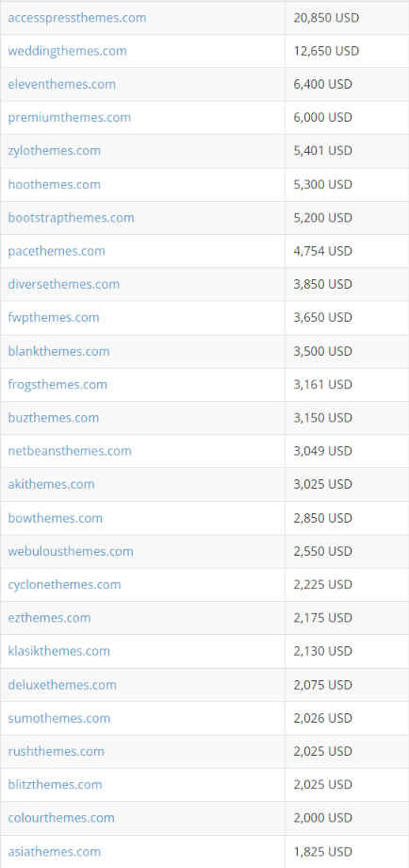Viewport: 409px width, 868px height.
Task: Click the cyclonethemes.com link
Action: point(64,585)
